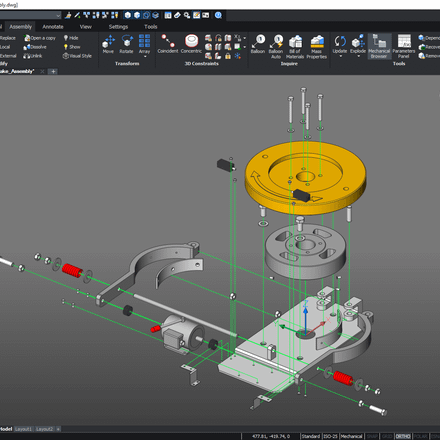Click the Visual Style icon
The height and width of the screenshot is (440, 440).
66,56
